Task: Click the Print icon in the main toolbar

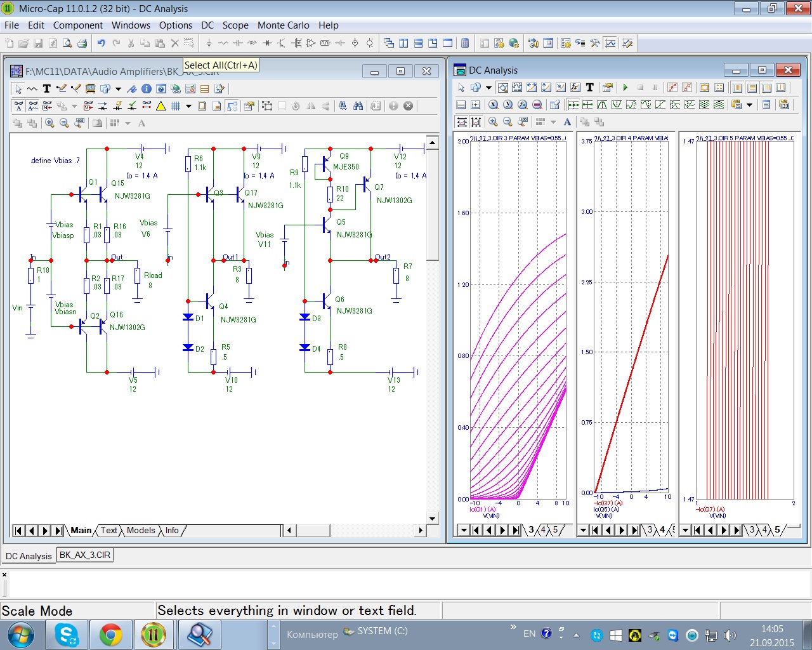Action: [x=82, y=43]
